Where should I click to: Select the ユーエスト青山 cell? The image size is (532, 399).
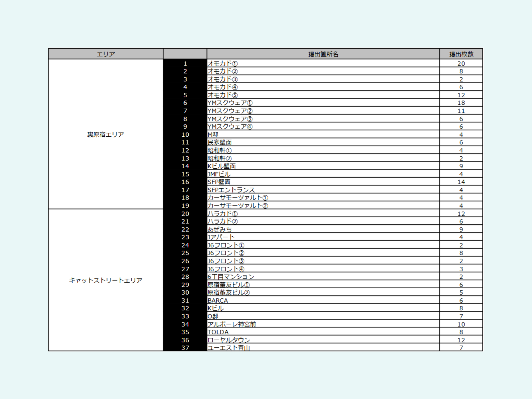pyautogui.click(x=323, y=347)
